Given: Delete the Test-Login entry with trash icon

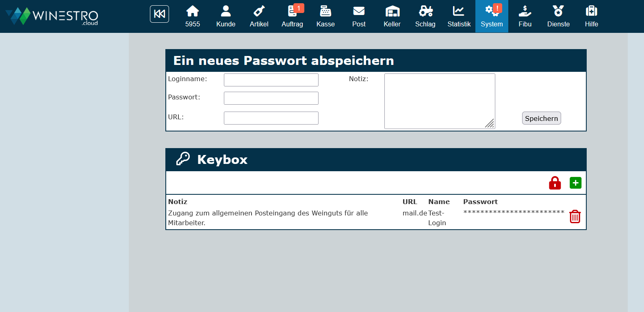Looking at the screenshot, I should click(x=575, y=217).
